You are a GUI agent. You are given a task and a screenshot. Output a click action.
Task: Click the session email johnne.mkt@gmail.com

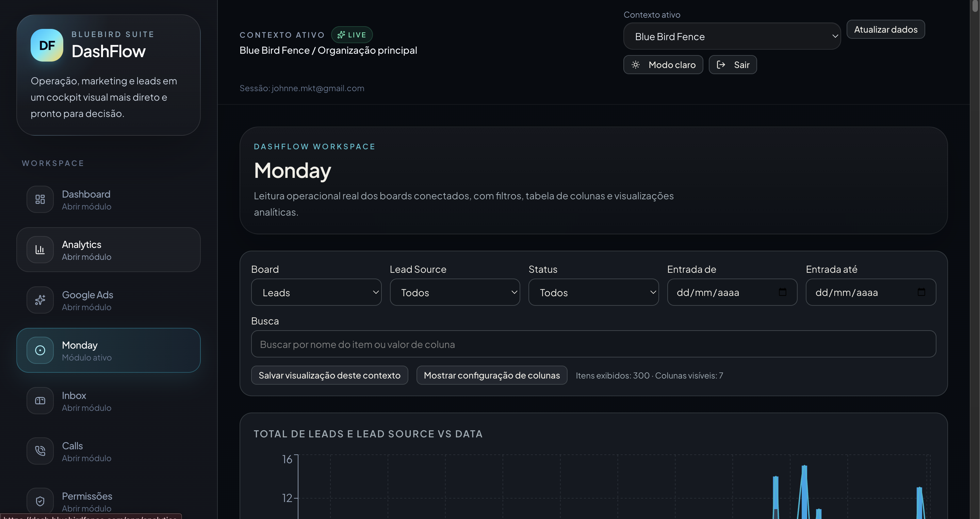(x=318, y=88)
